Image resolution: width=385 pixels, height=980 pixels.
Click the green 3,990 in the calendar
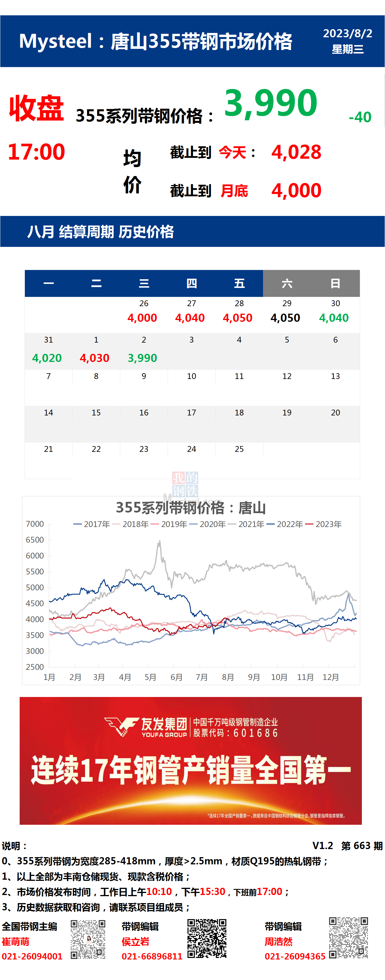[x=142, y=358]
